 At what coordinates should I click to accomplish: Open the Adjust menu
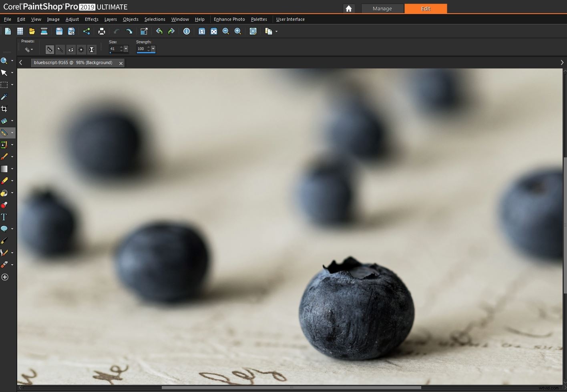(72, 19)
